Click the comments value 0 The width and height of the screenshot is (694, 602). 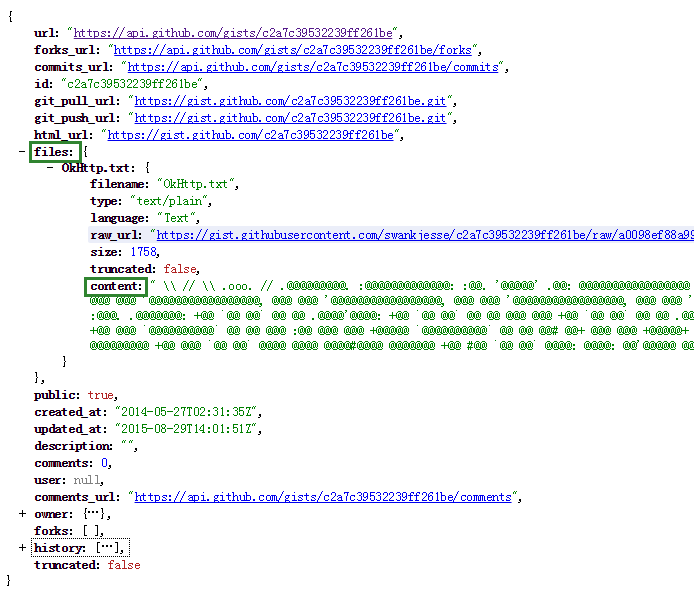pyautogui.click(x=104, y=463)
